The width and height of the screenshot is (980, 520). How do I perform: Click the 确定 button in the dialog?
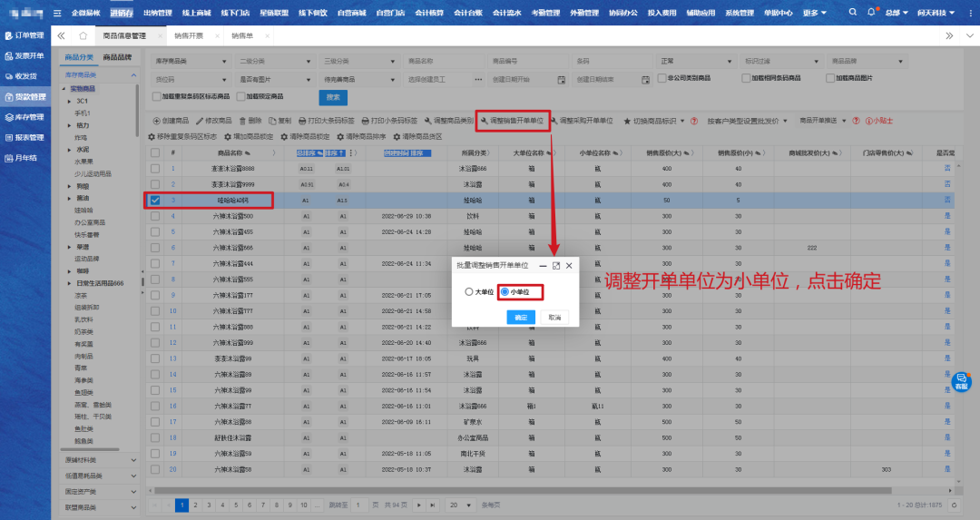(520, 318)
